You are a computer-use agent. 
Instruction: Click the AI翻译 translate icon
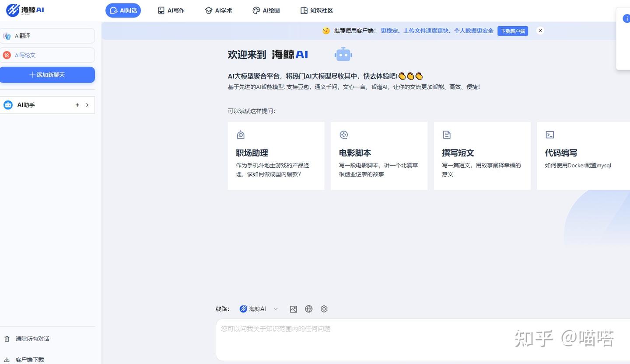coord(7,36)
